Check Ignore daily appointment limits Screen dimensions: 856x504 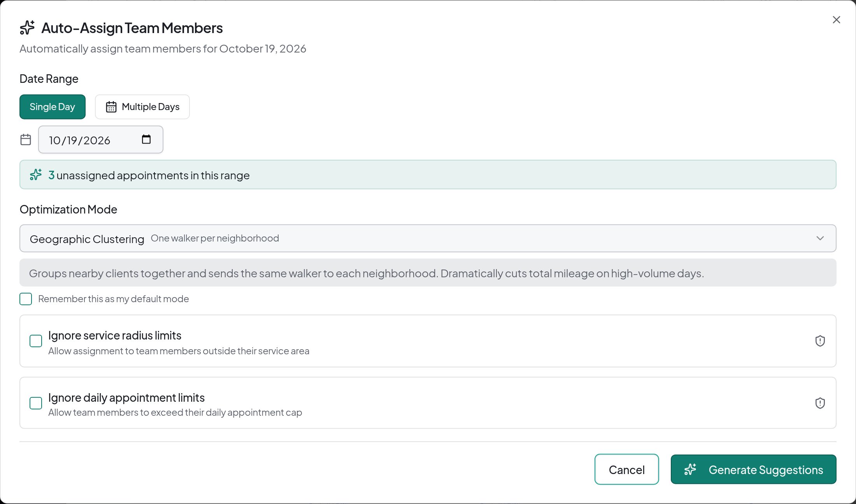(36, 403)
